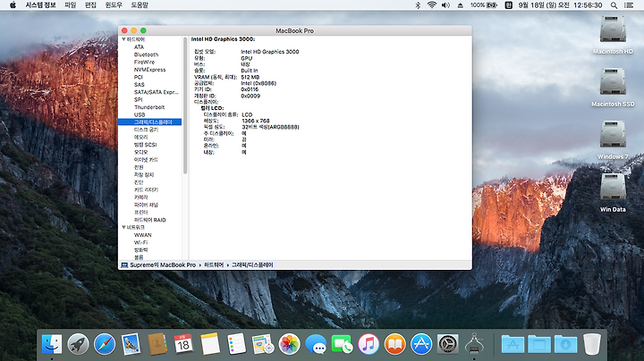Select Macintosh HD desktop drive icon
Viewport: 644px width, 361px height.
(613, 29)
